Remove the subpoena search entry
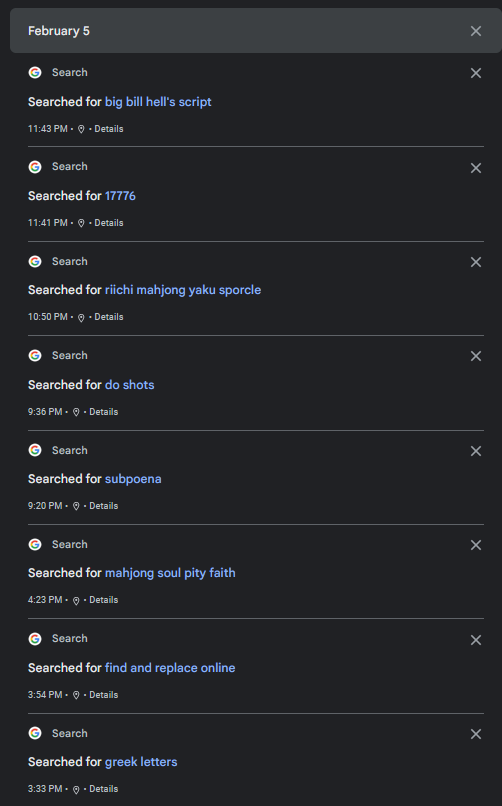This screenshot has height=806, width=502. tap(476, 451)
